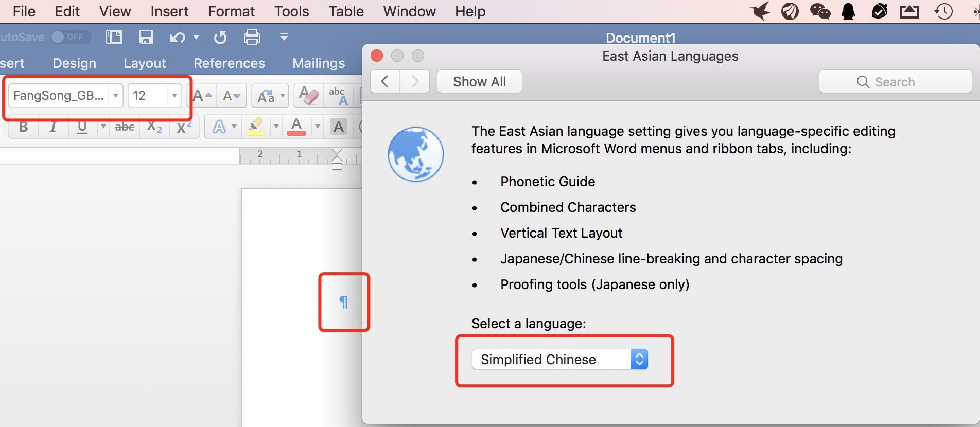Toggle Subscript formatting

click(x=154, y=127)
